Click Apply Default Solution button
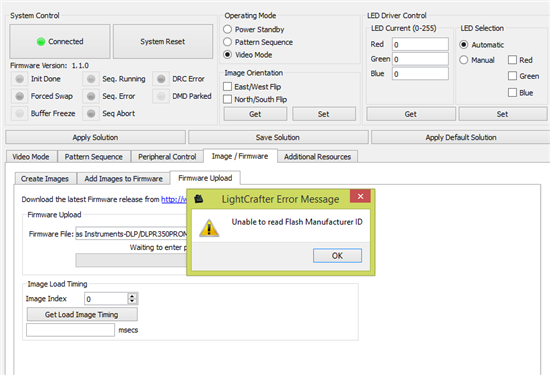The height and width of the screenshot is (375, 550). coord(461,137)
